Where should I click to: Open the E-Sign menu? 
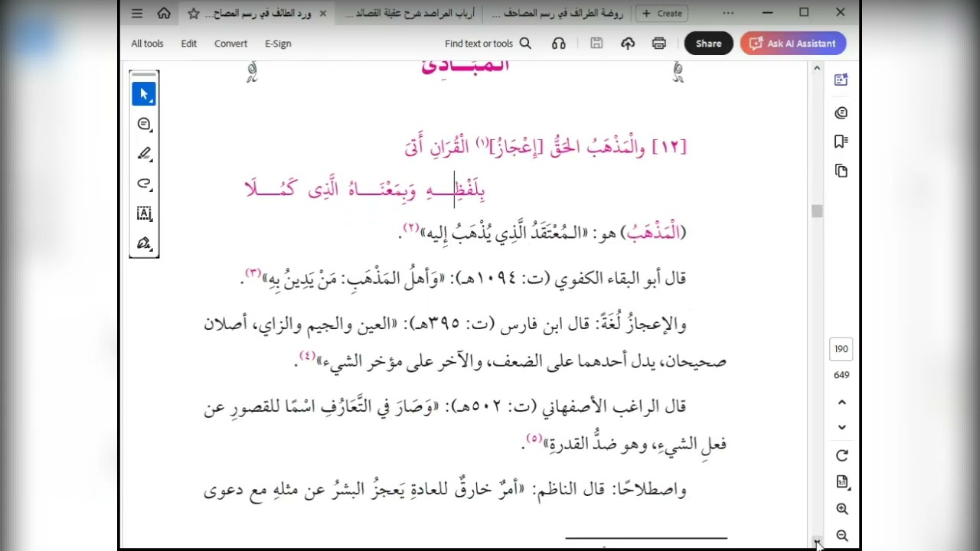pyautogui.click(x=278, y=44)
